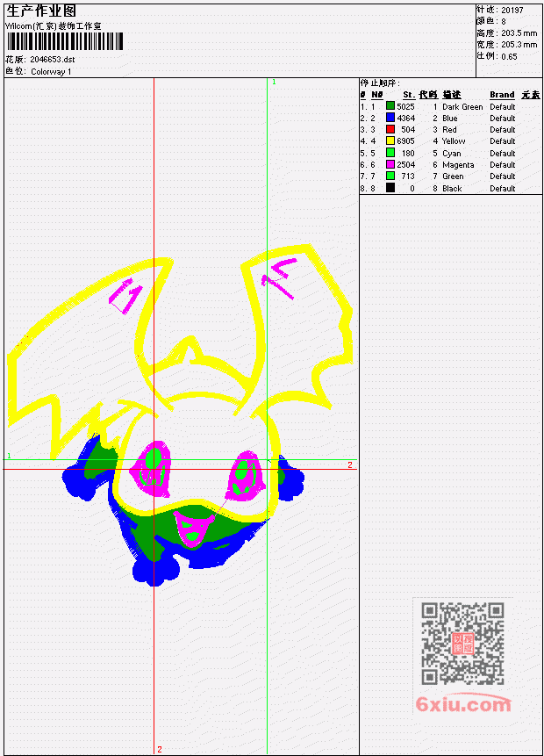The image size is (544, 756).
Task: Click the file name 2046653.dst
Action: point(53,60)
